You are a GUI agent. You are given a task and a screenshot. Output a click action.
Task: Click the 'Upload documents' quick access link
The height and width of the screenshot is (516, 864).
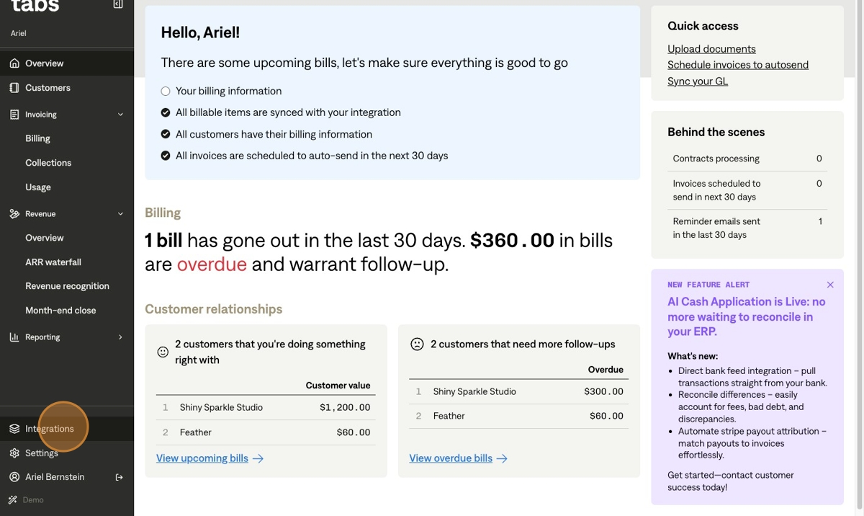coord(711,49)
